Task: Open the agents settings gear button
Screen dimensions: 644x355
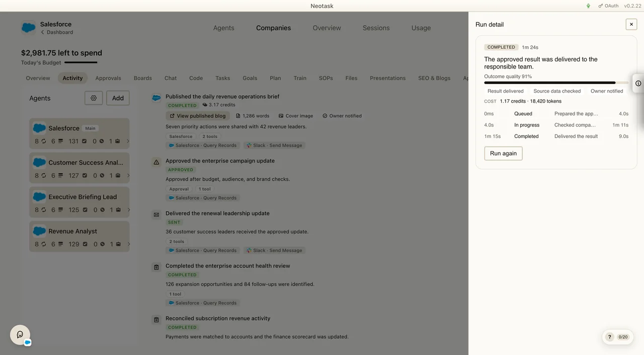Action: [x=94, y=98]
